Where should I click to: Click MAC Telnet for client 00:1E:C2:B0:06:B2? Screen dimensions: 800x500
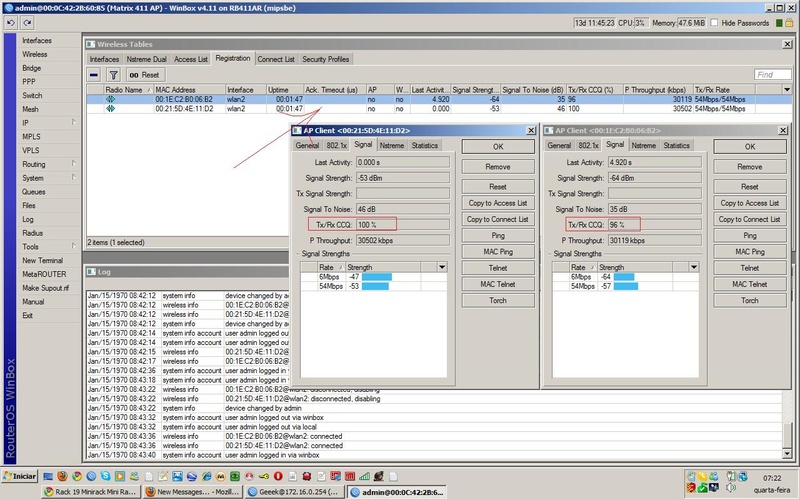[749, 284]
